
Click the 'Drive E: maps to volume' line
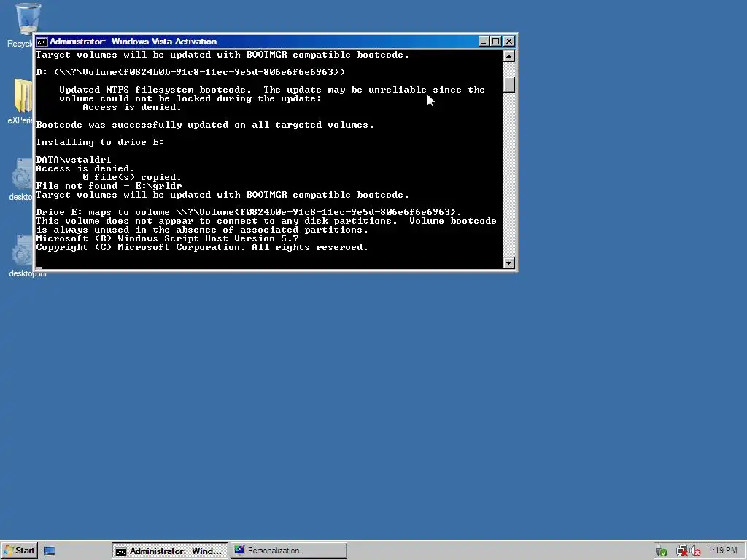click(249, 212)
